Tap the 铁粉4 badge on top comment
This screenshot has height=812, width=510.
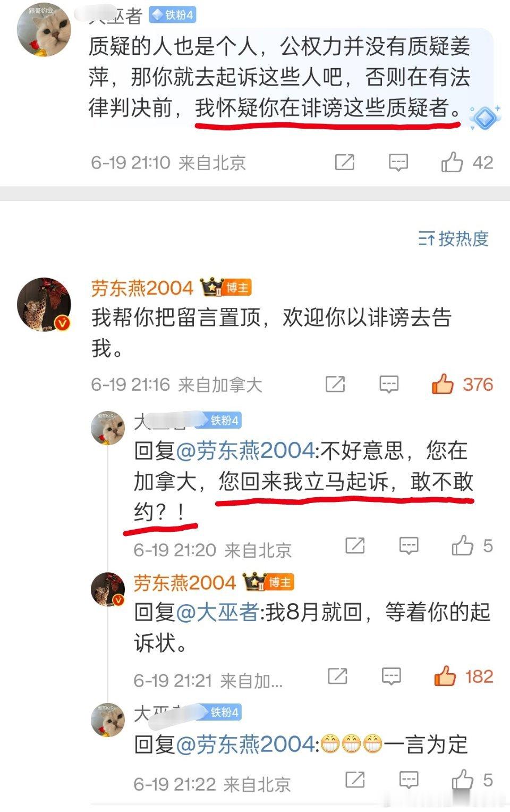(173, 14)
